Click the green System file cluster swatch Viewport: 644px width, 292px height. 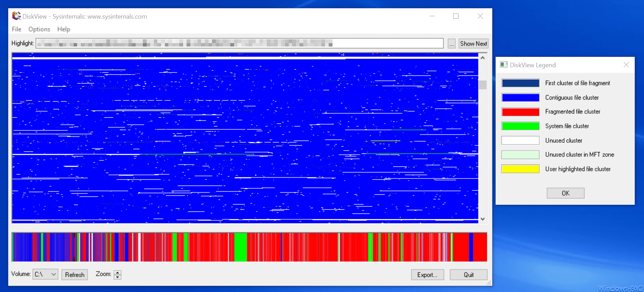(x=520, y=126)
